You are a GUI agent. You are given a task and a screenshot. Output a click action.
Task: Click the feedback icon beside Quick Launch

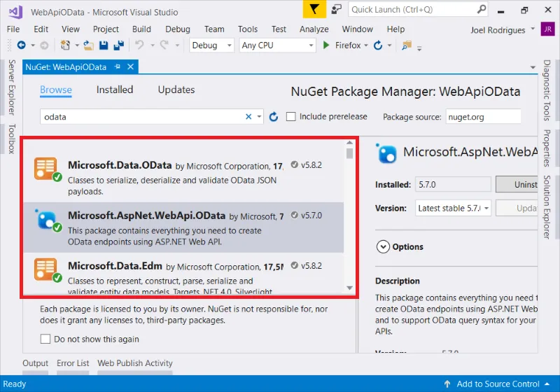tap(337, 10)
